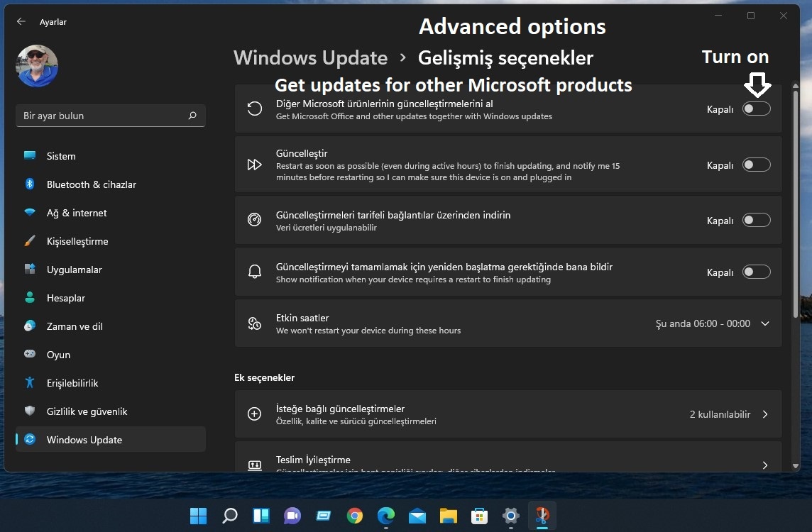Click the Sistem monitor icon
Viewport: 812px width, 532px height.
pyautogui.click(x=30, y=155)
